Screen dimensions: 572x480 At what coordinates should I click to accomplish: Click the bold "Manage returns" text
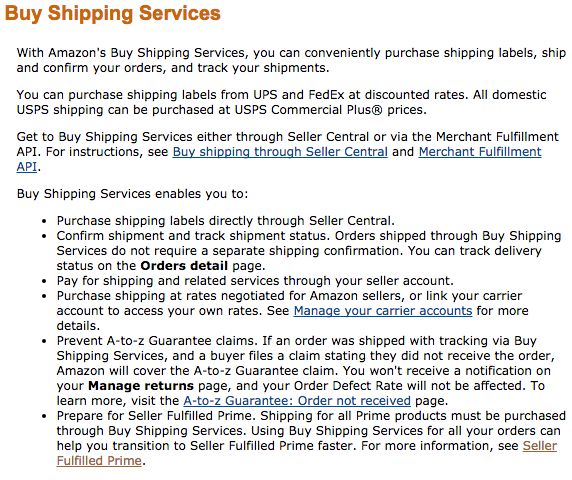[x=141, y=386]
